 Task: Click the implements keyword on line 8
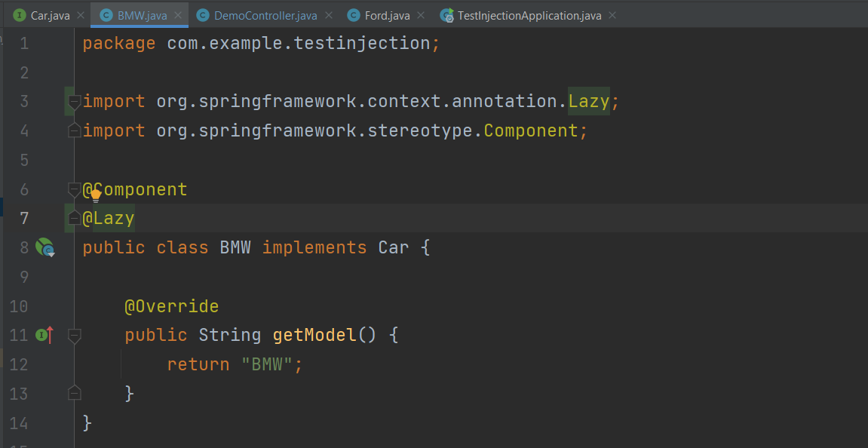pos(314,247)
